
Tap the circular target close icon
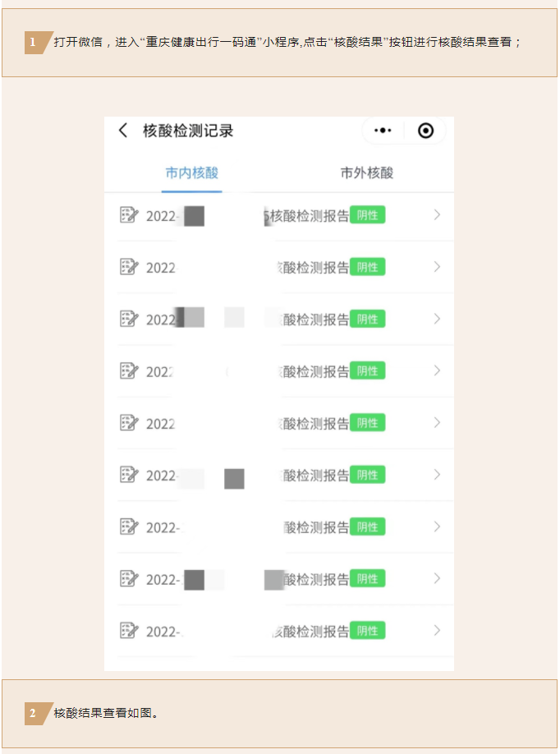click(425, 131)
